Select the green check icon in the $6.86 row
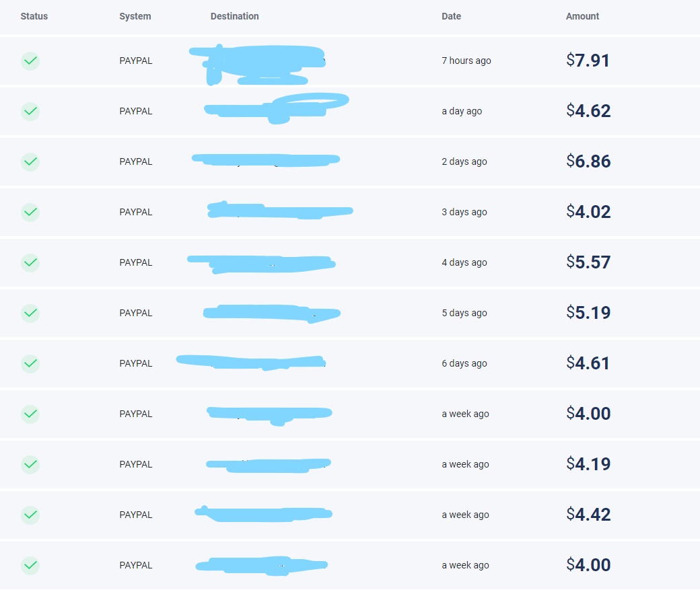700x592 pixels. tap(30, 162)
